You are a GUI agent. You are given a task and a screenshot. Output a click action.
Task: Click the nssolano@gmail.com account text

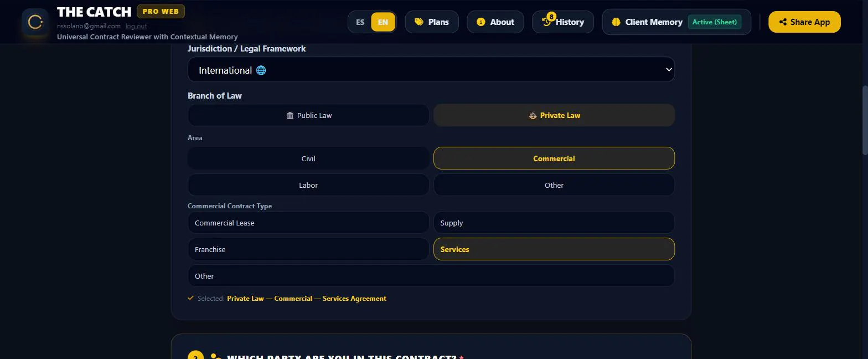[x=89, y=26]
